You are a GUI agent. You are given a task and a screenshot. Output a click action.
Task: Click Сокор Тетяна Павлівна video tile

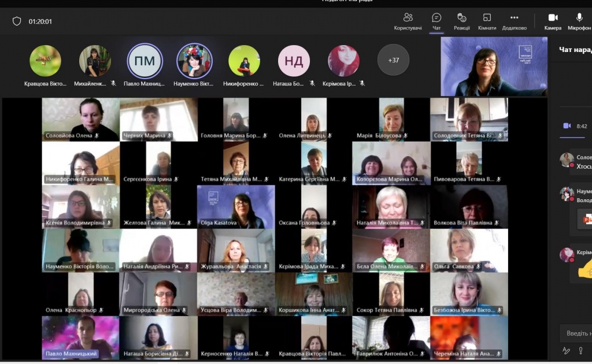(x=391, y=294)
